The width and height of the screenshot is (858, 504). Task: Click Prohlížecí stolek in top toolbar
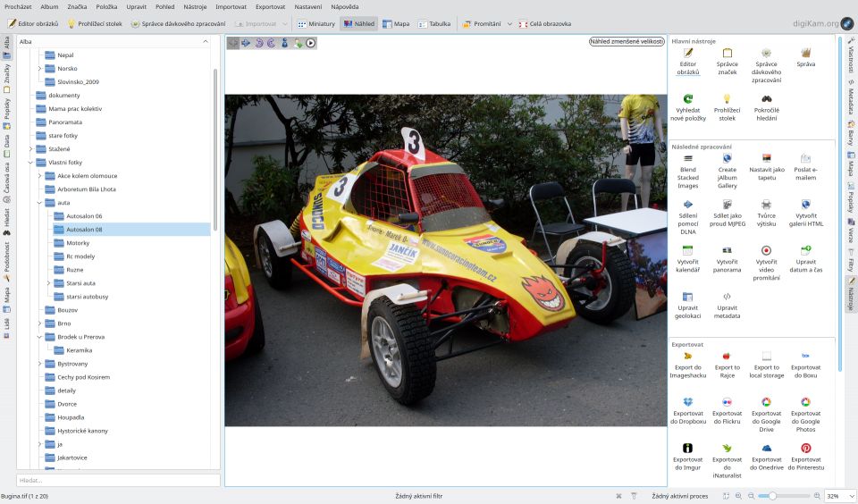click(x=95, y=23)
